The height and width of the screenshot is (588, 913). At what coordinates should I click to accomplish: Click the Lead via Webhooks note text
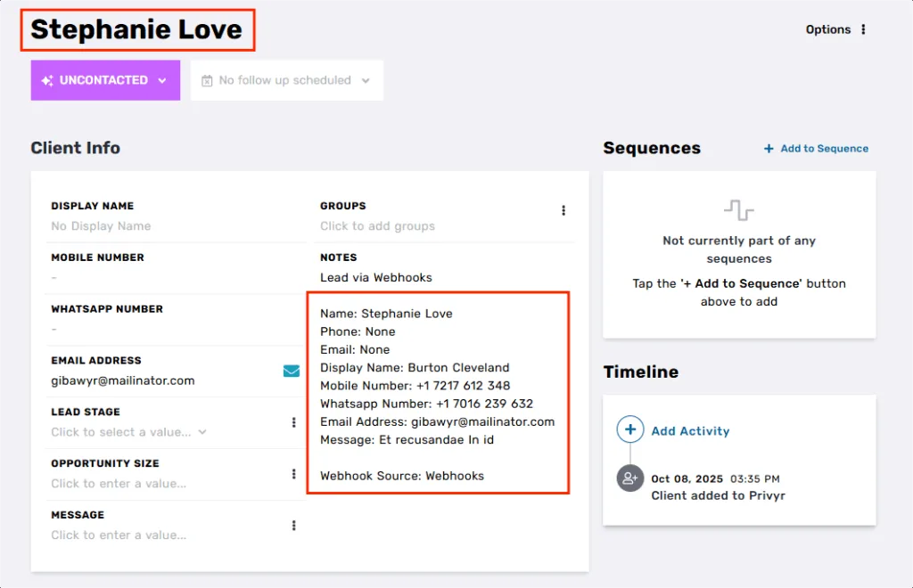coord(376,277)
